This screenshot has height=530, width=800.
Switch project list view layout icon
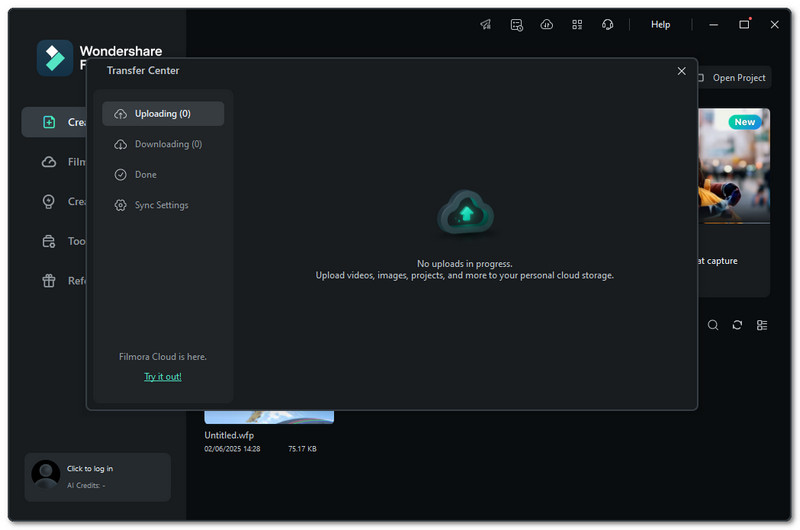[x=762, y=325]
